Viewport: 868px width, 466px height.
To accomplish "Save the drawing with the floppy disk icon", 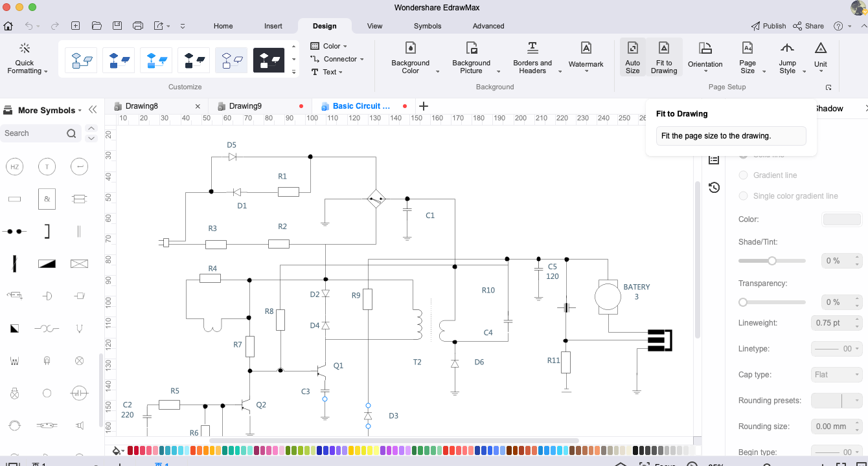I will 117,26.
